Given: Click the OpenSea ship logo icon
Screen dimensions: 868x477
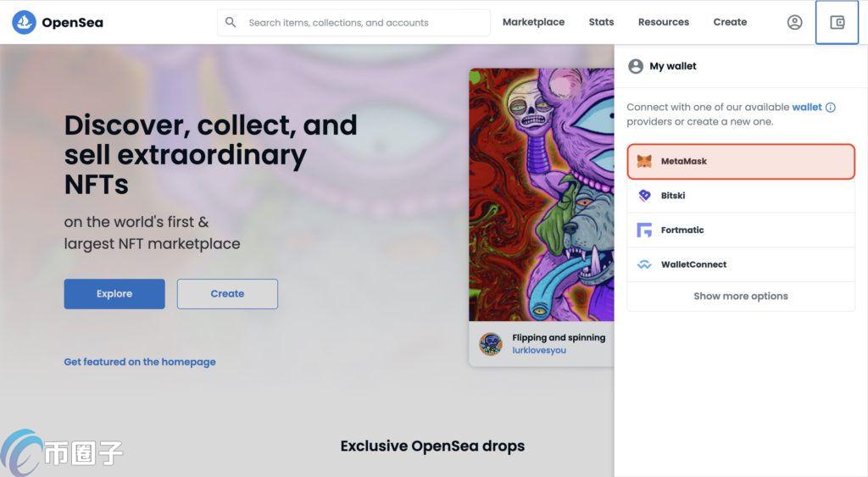Looking at the screenshot, I should [24, 23].
